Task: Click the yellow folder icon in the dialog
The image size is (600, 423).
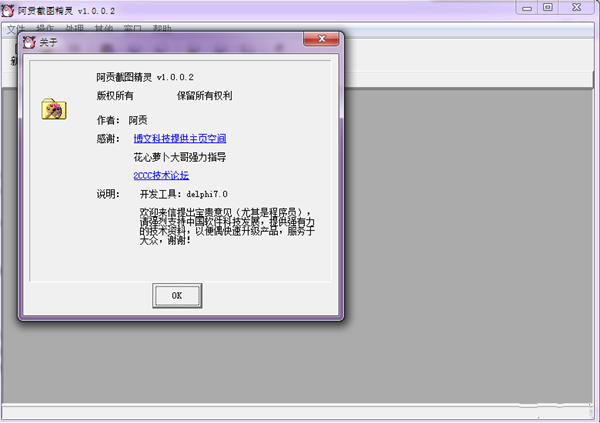Action: 53,108
